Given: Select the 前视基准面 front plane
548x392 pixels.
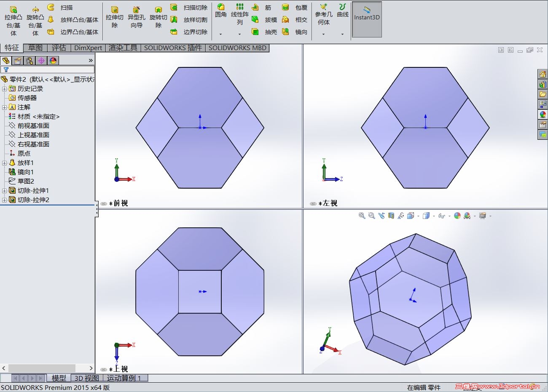Looking at the screenshot, I should tap(29, 126).
